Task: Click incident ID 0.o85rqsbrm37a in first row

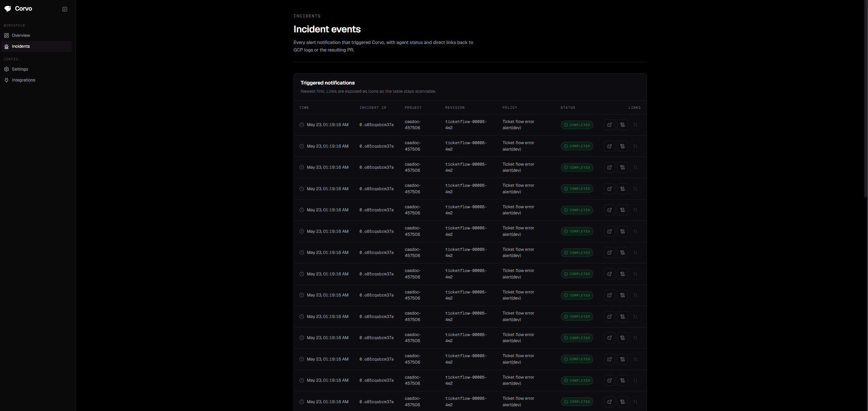Action: click(x=376, y=125)
